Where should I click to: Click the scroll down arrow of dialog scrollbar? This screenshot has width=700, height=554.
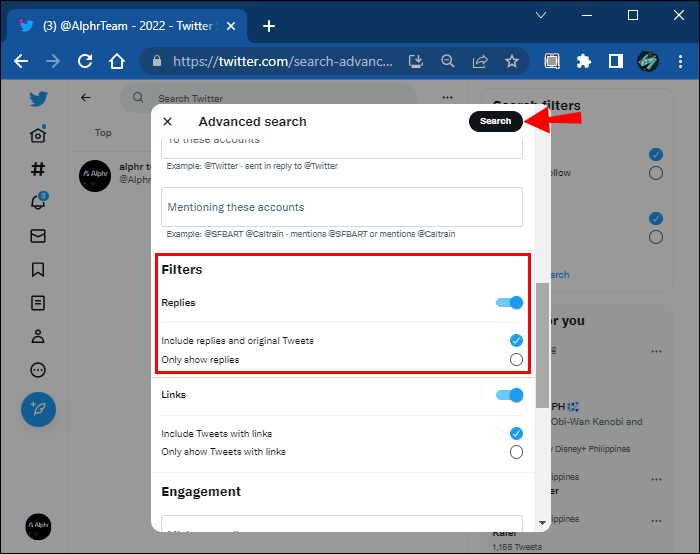coord(542,522)
